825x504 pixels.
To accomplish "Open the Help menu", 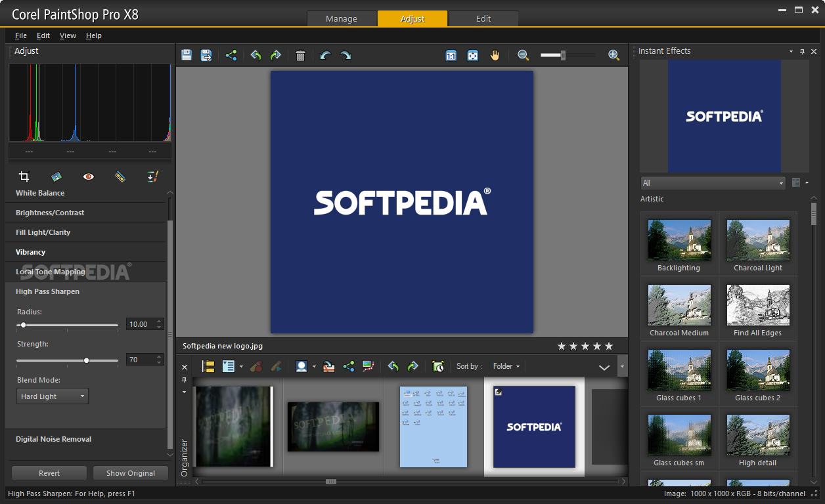I will click(94, 35).
